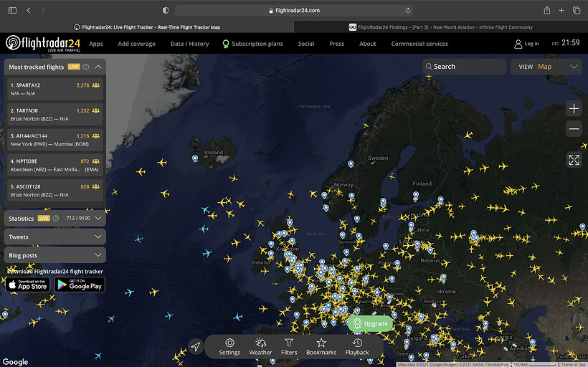Open the Apps menu

(x=95, y=44)
